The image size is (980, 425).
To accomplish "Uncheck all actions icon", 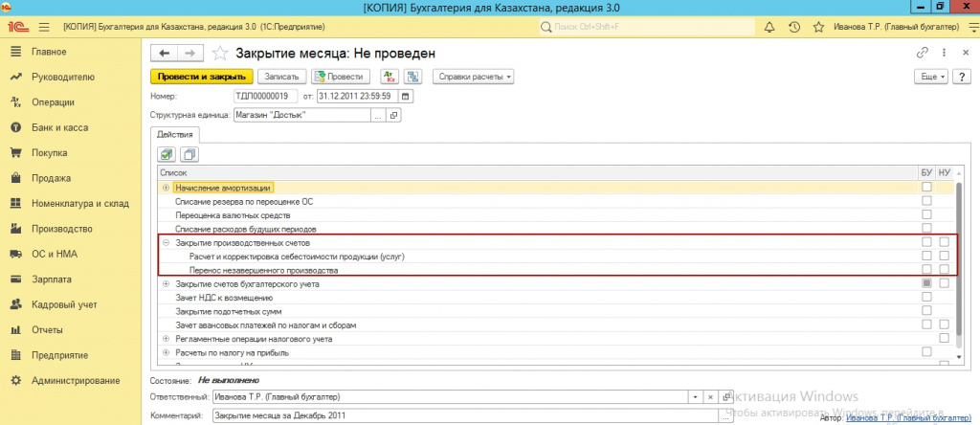I will click(189, 153).
